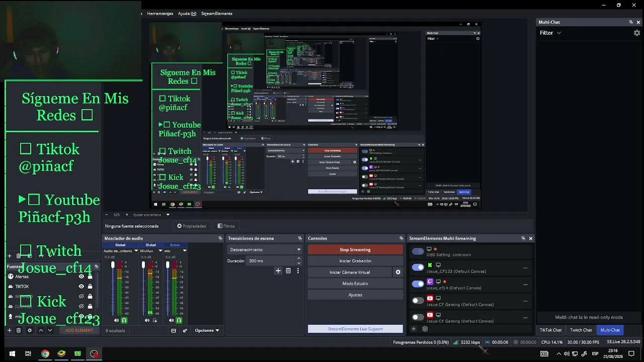644x362 pixels.
Task: Switch the audio mixer layout icon
Action: pos(174,330)
